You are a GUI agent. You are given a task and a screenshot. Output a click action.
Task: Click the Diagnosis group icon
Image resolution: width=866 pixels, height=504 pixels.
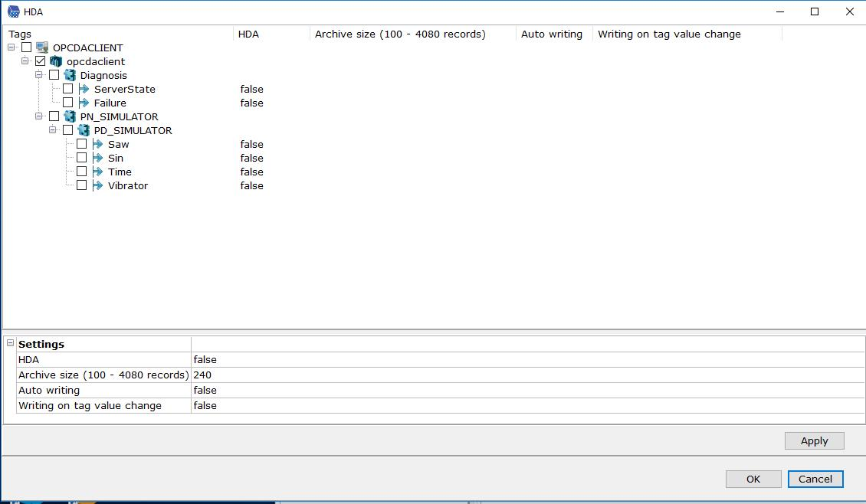[x=70, y=75]
